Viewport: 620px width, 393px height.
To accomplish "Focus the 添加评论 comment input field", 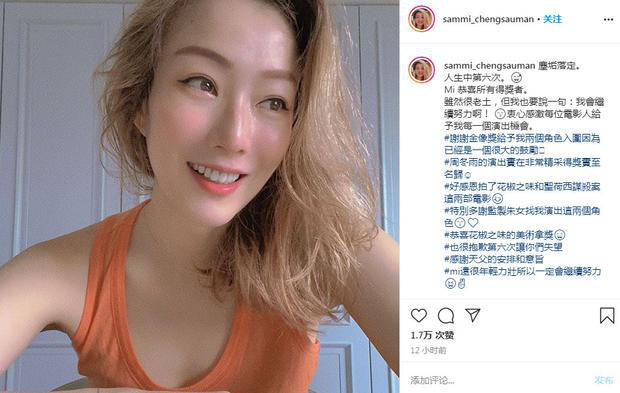I will (498, 380).
